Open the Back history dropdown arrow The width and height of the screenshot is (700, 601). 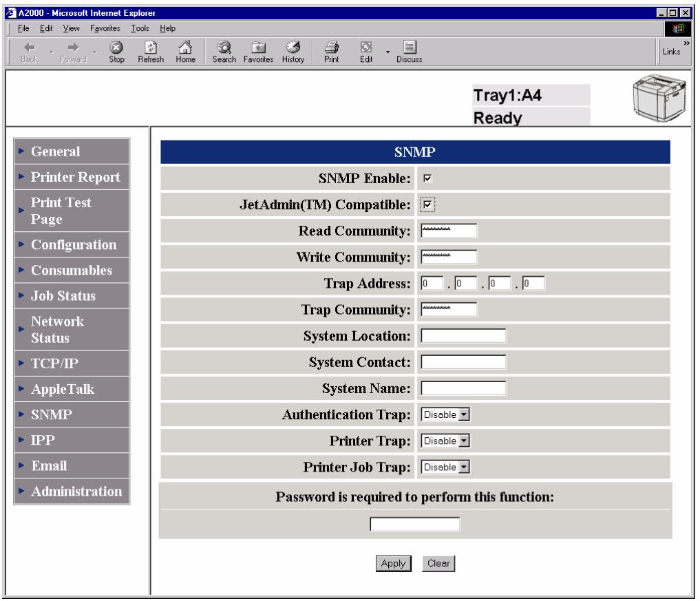pos(52,52)
